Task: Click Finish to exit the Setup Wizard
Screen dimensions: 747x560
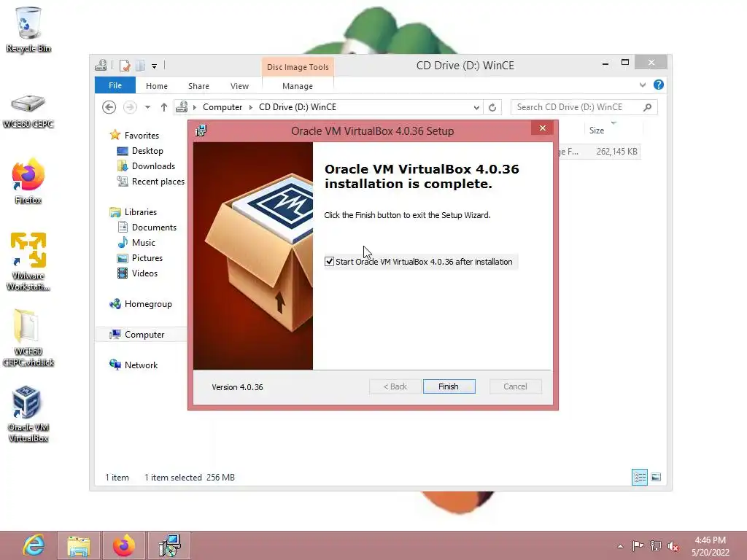Action: click(449, 386)
